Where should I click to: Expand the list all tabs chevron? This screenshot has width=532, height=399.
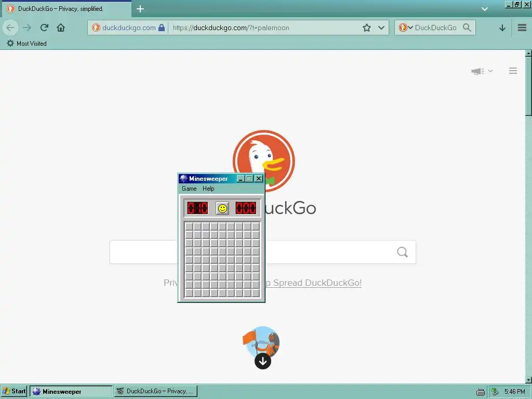(485, 9)
